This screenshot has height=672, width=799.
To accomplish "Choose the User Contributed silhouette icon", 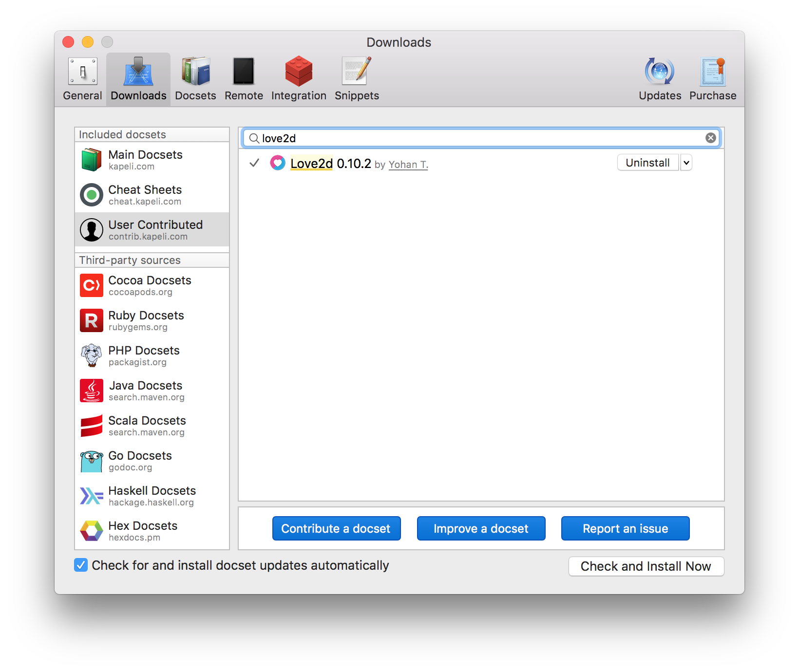I will click(92, 230).
